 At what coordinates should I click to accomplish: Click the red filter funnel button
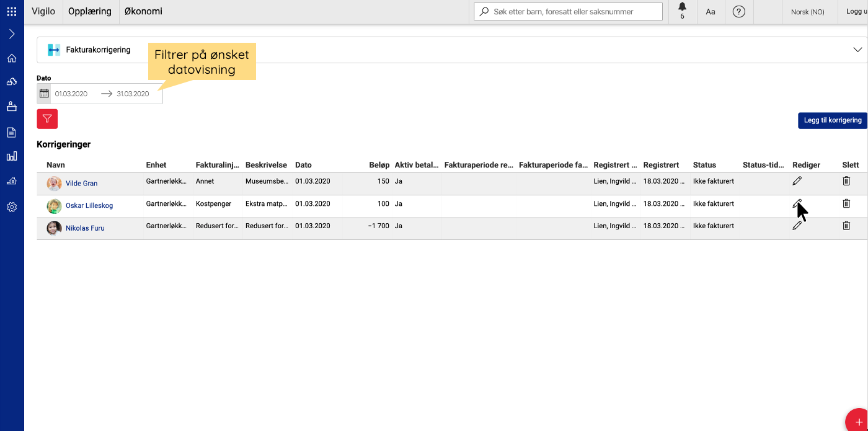(x=47, y=118)
